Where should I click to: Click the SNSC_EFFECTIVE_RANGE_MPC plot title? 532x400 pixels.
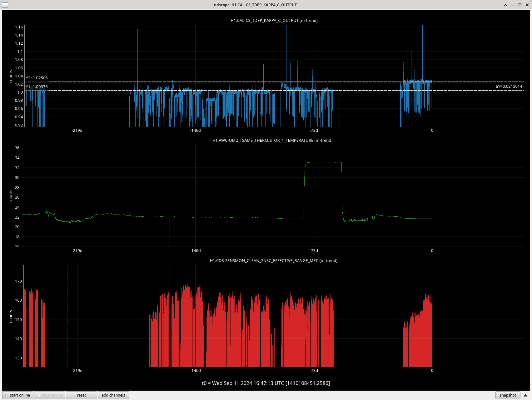pyautogui.click(x=273, y=260)
